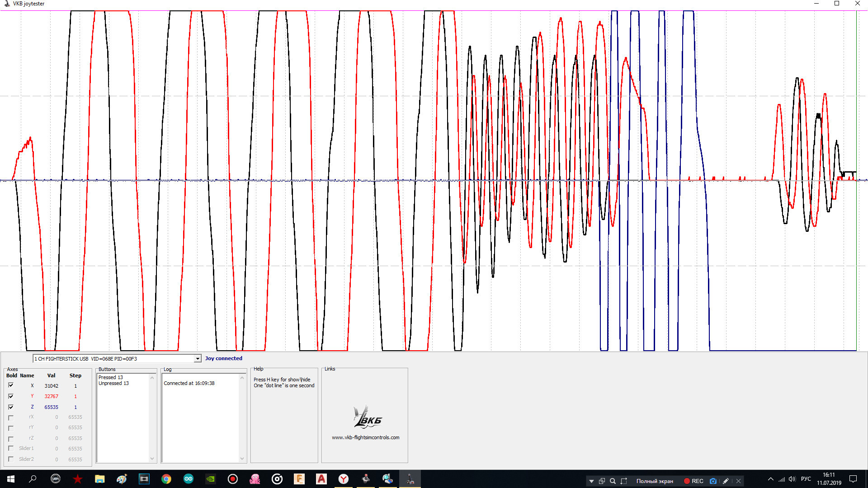Image resolution: width=868 pixels, height=488 pixels.
Task: Select the Полный экран capture mode
Action: (655, 481)
